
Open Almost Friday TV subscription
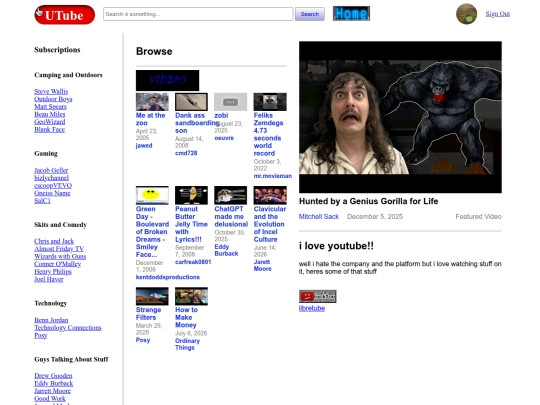59,249
